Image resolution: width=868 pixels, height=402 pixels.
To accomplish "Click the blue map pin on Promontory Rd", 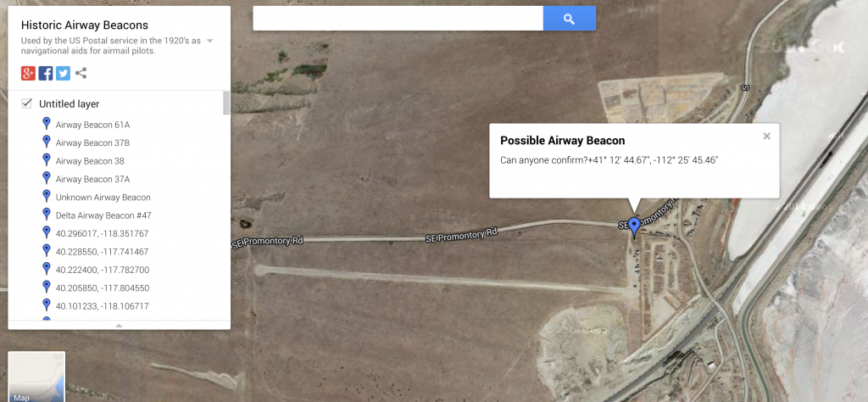I will (x=634, y=227).
